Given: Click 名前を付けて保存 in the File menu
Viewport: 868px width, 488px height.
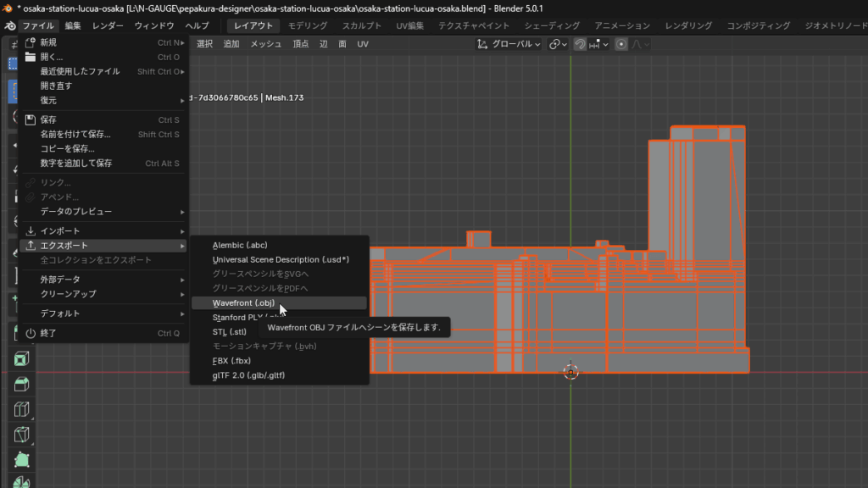Looking at the screenshot, I should pos(75,134).
